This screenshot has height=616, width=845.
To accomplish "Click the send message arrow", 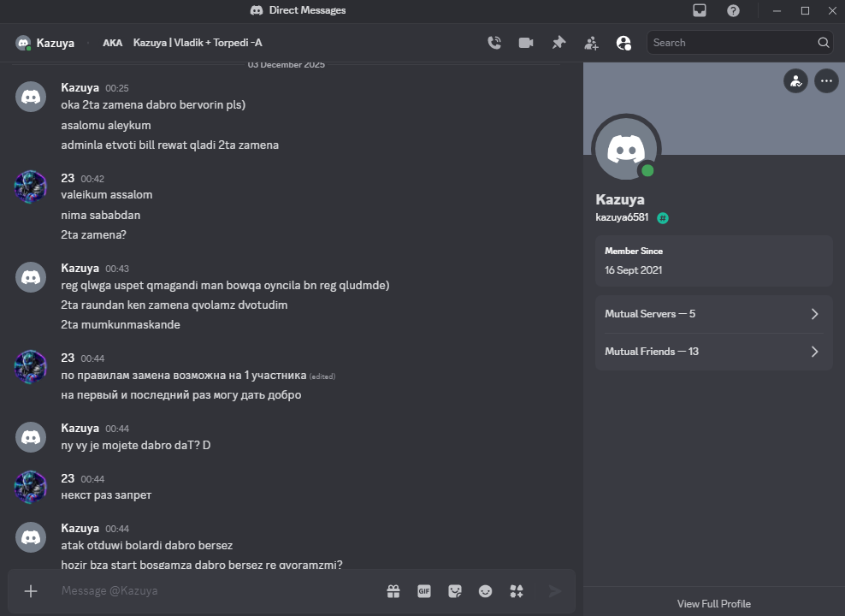I will click(554, 591).
